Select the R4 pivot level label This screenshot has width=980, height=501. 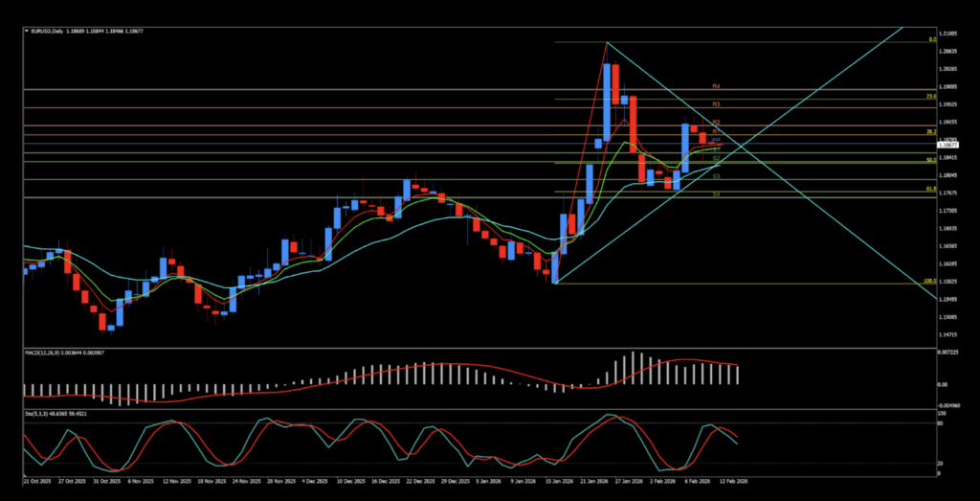pyautogui.click(x=716, y=86)
